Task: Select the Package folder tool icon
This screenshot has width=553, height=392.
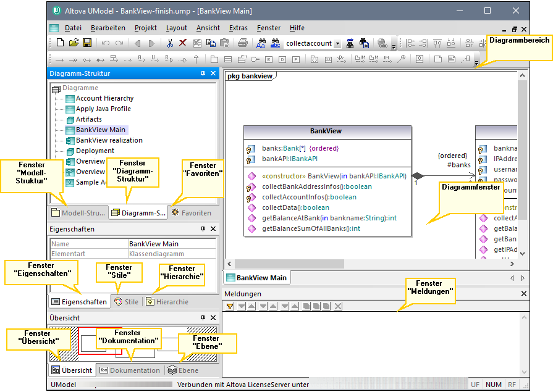Action: point(214,59)
